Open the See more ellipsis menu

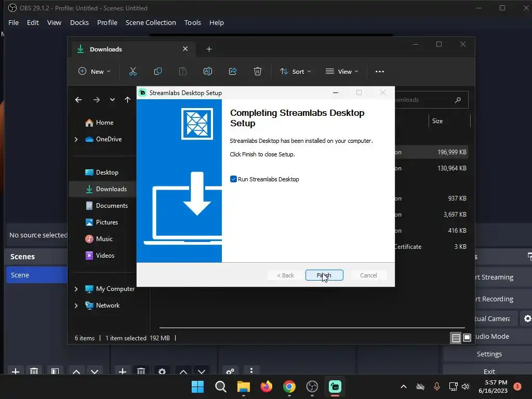click(380, 72)
